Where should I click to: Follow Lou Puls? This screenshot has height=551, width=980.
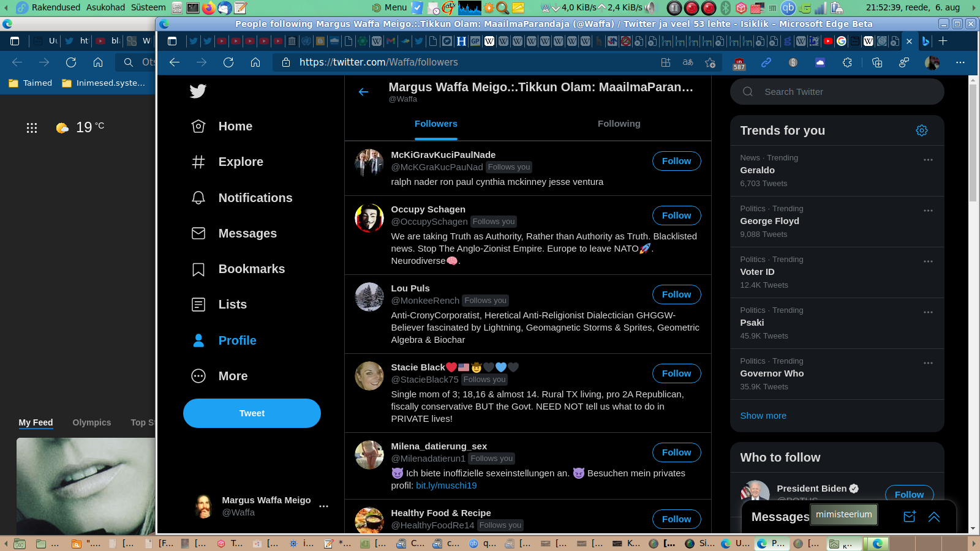677,294
